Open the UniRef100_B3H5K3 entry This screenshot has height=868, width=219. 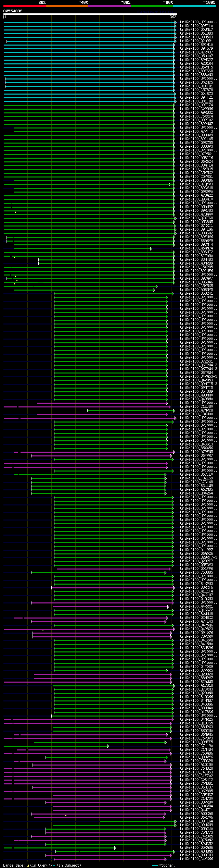pos(196,37)
